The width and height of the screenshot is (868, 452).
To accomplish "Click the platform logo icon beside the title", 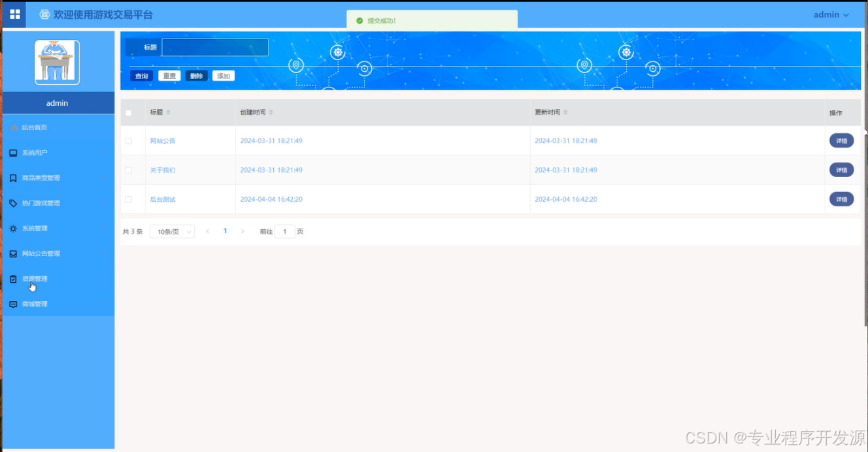I will [44, 14].
